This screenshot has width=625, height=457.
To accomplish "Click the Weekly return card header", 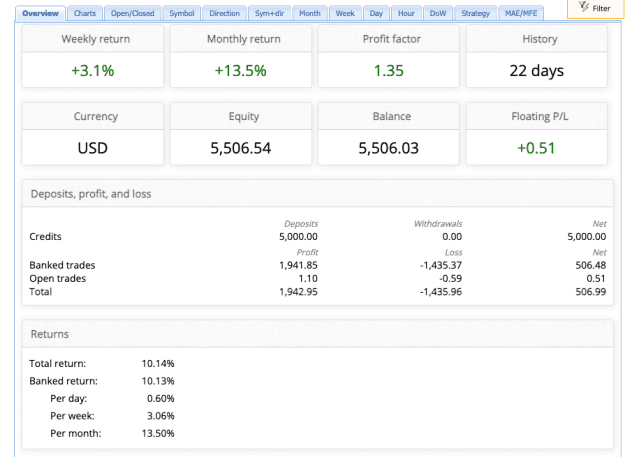I will (92, 39).
